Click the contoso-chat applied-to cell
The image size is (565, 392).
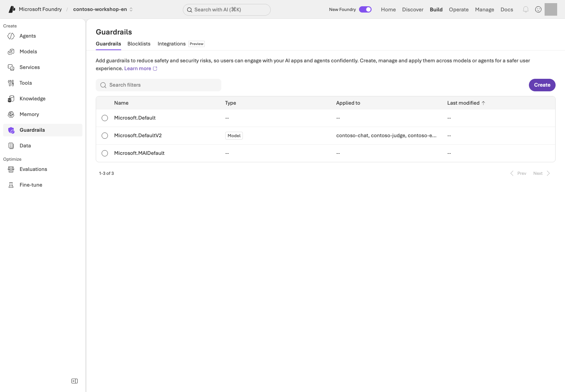tap(386, 136)
